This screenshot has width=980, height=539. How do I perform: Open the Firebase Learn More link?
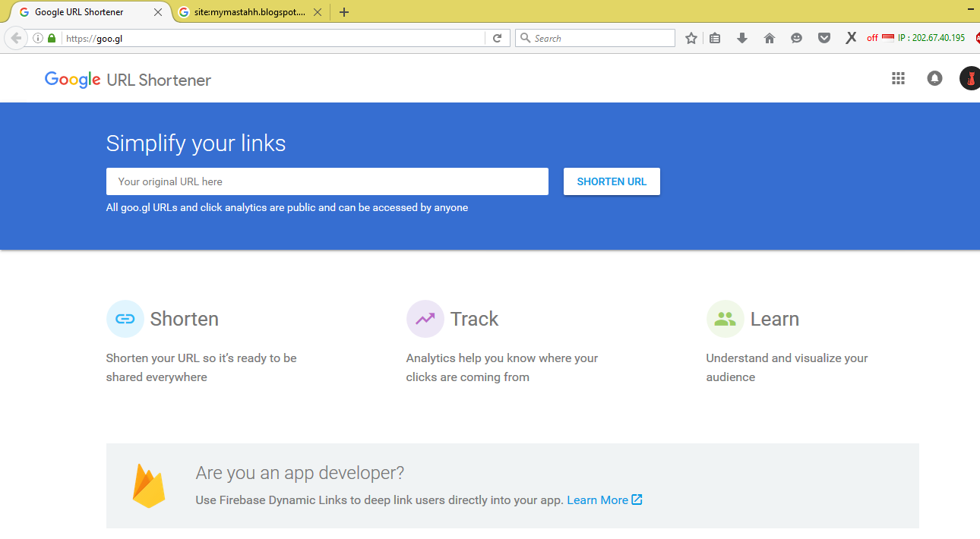tap(599, 500)
